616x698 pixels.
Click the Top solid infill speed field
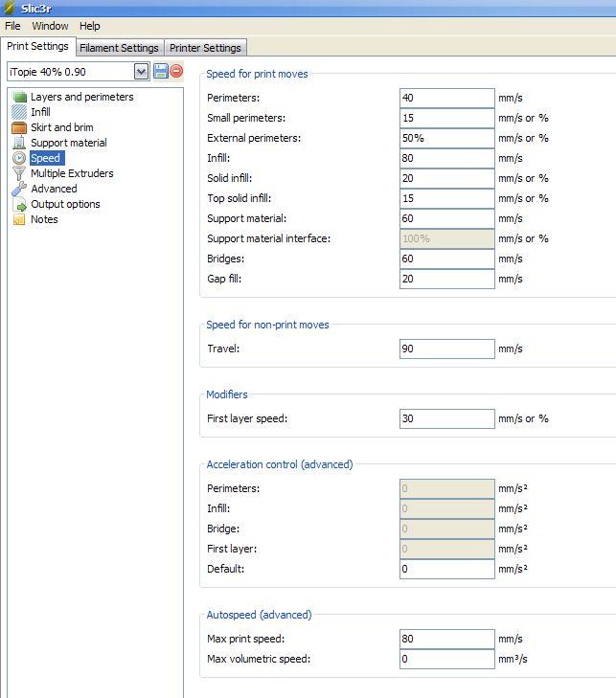447,198
